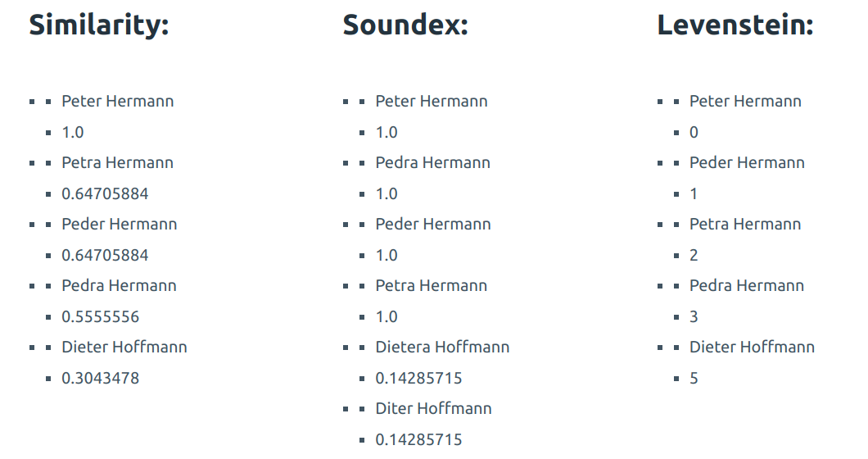Click the Levenstein heading
The image size is (868, 459).
(x=735, y=25)
